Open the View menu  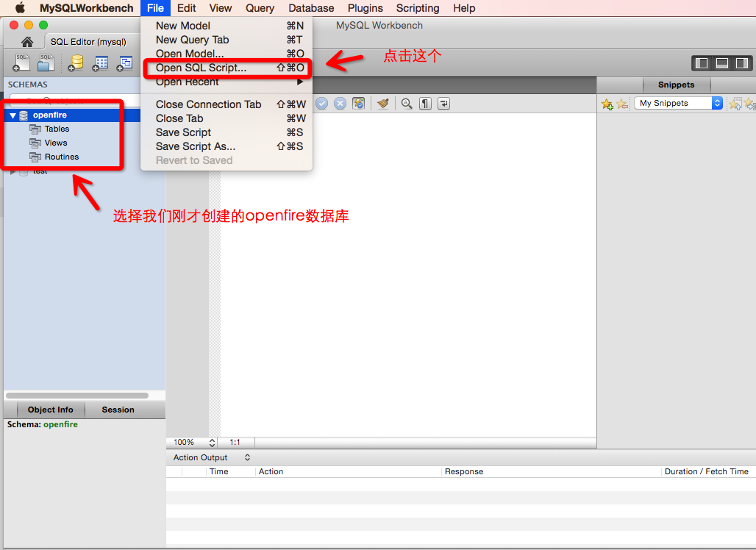[x=221, y=8]
